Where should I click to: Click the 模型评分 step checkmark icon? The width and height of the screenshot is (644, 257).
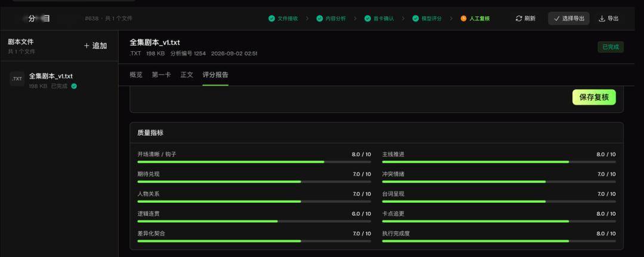coord(416,18)
